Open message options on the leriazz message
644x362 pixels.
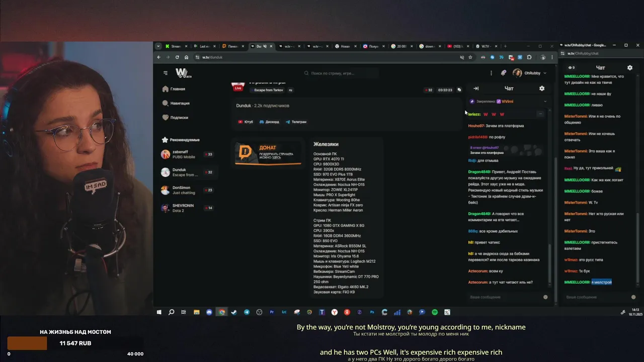pyautogui.click(x=540, y=114)
